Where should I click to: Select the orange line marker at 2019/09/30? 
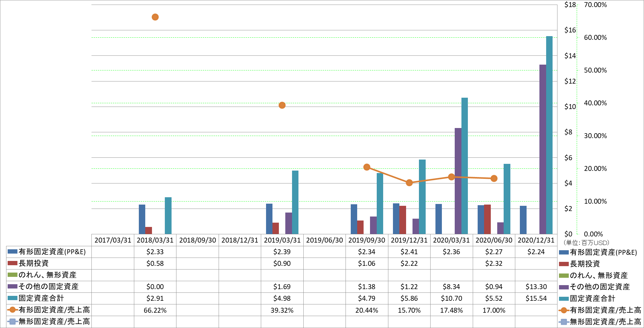click(x=367, y=167)
